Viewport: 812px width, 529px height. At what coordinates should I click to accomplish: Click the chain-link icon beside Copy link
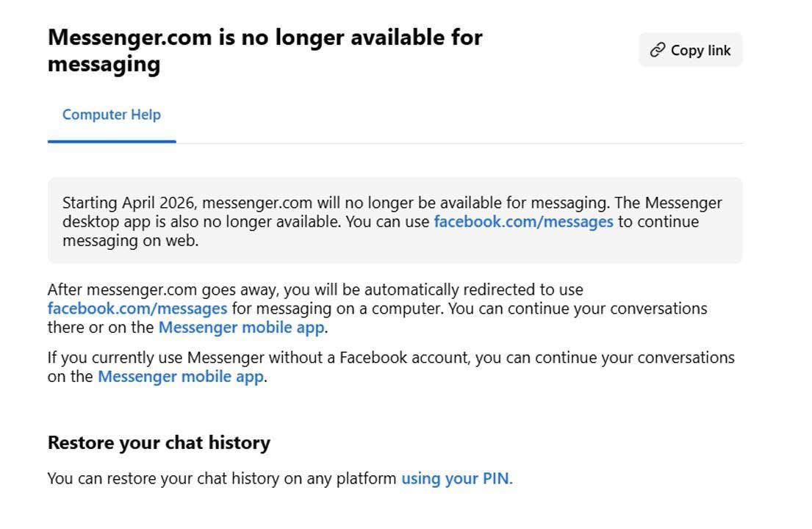(x=658, y=50)
